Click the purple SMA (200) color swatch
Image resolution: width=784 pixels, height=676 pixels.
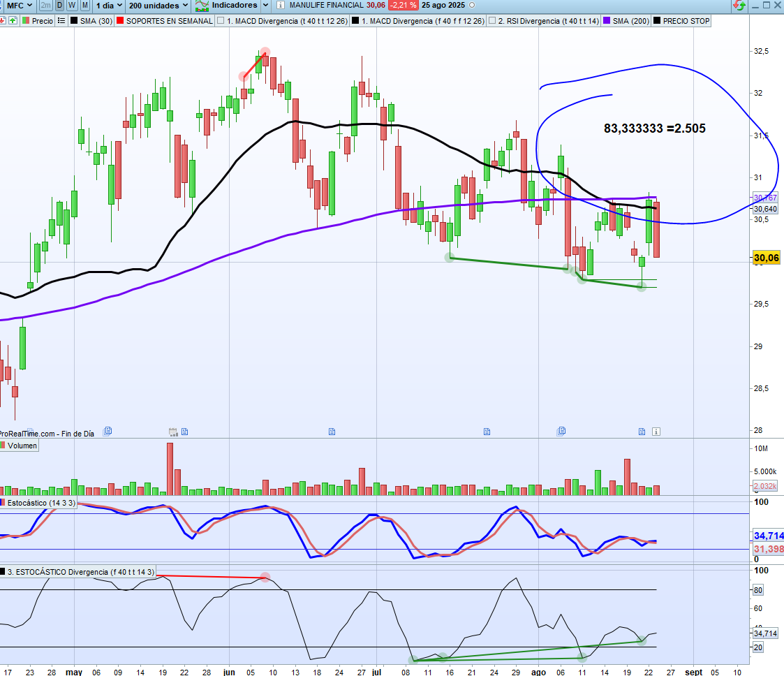point(607,20)
